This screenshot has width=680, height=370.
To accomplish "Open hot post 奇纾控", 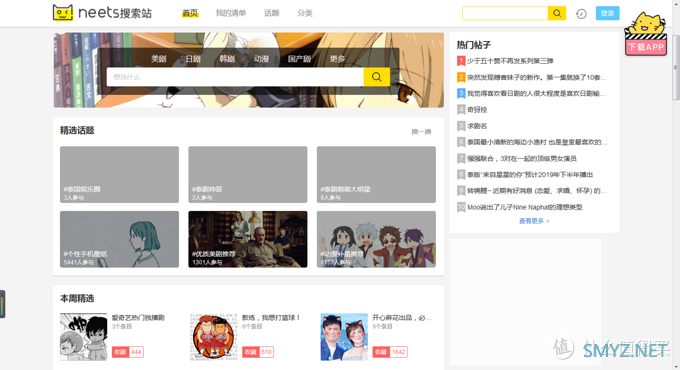I will pos(477,110).
